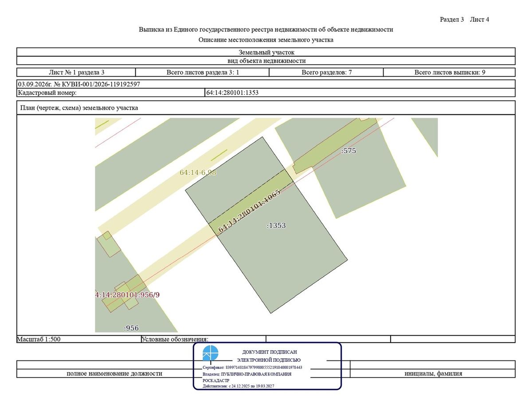532x411 pixels.
Task: Select the "Лист 4" header text
Action: (480, 20)
